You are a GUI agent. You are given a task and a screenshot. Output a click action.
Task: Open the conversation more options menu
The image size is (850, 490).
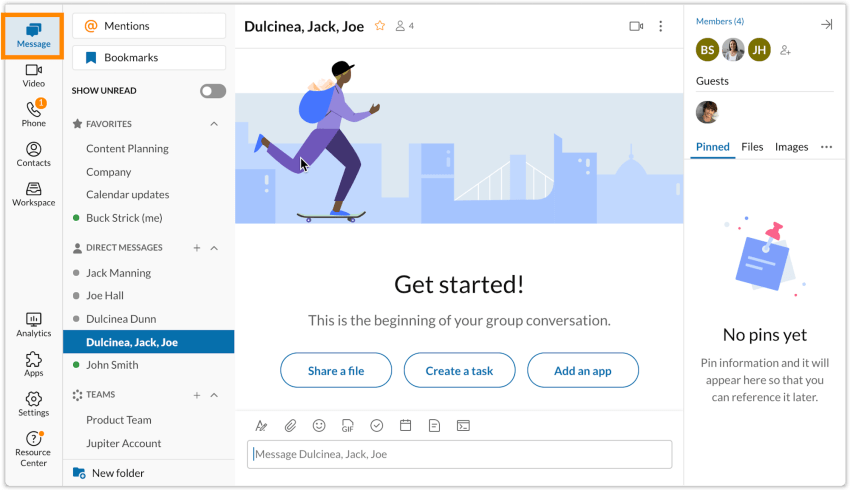pos(660,26)
